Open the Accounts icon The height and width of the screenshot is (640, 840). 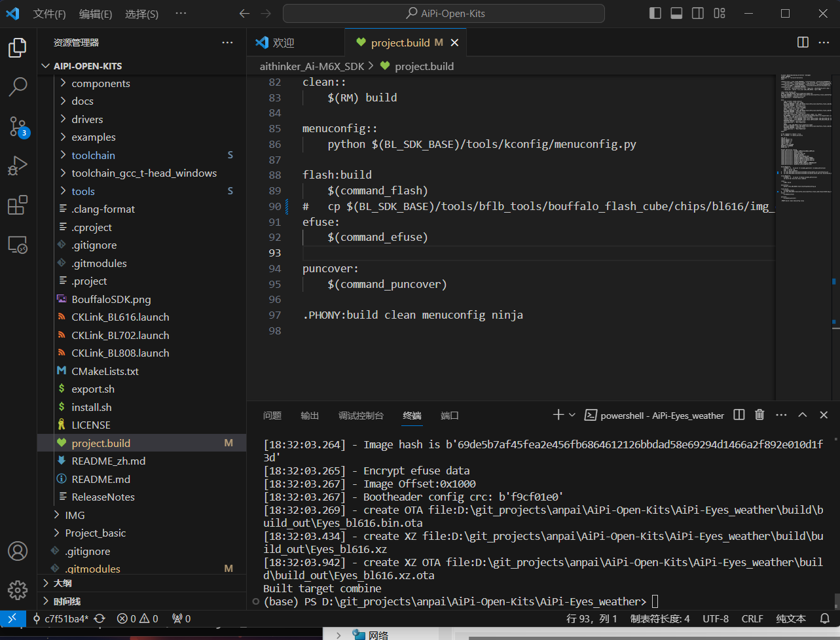point(18,551)
